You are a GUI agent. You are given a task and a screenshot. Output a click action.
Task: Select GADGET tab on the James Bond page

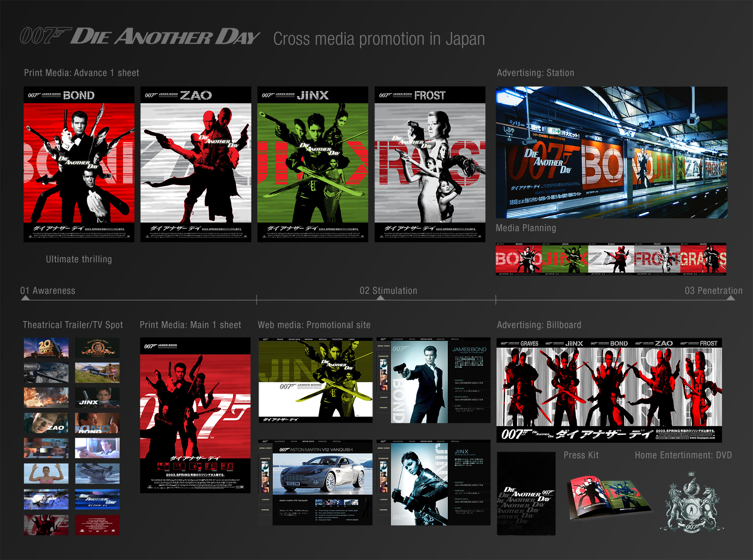[x=384, y=397]
